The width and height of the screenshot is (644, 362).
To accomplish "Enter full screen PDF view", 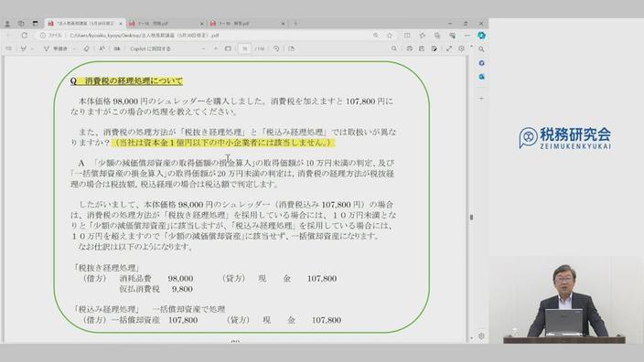I will click(x=449, y=48).
